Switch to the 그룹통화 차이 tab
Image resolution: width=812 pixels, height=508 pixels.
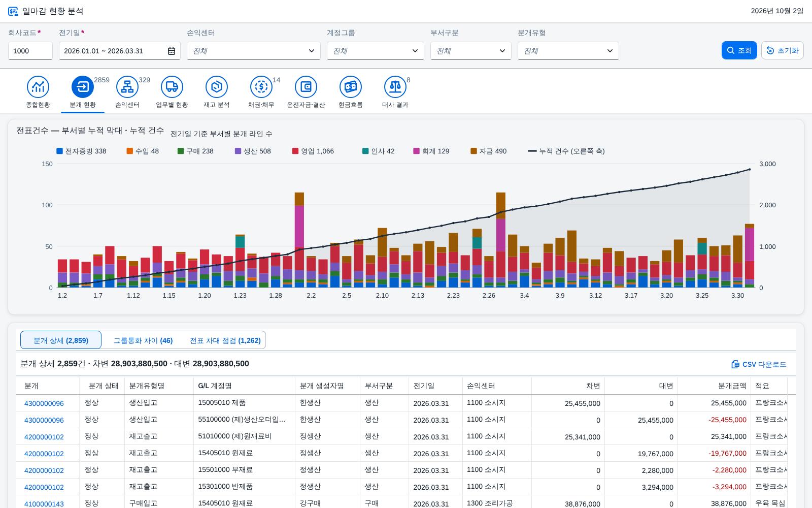143,340
